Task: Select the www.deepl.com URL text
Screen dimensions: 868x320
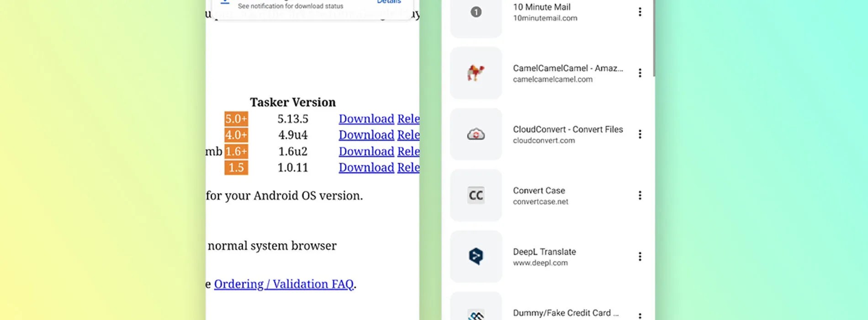Action: click(x=540, y=263)
